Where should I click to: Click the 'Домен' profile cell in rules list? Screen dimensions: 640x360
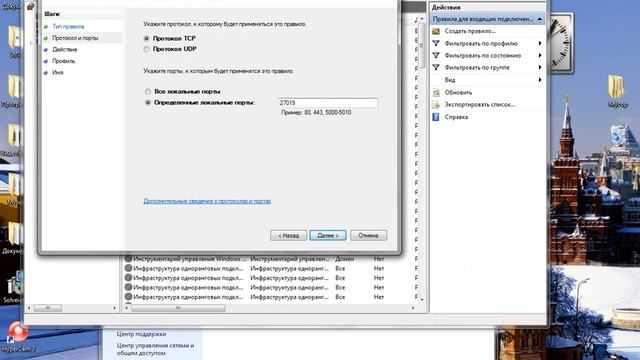pos(344,259)
